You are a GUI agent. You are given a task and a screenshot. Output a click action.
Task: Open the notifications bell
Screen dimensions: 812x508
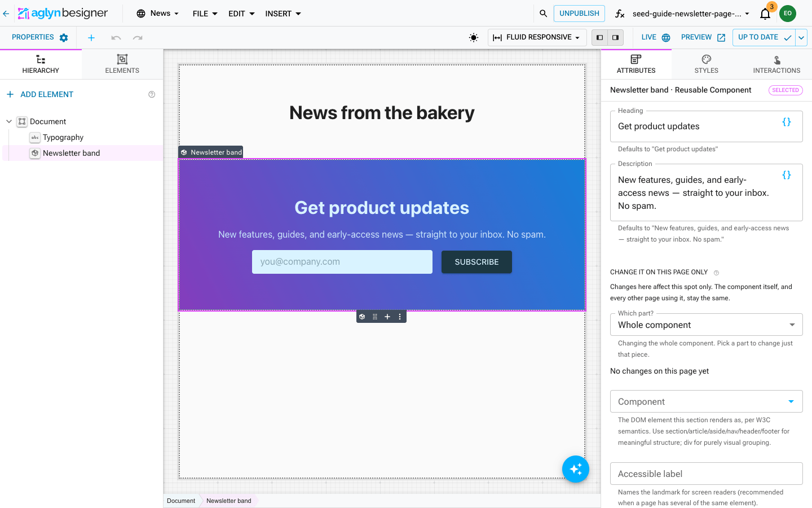click(x=765, y=14)
